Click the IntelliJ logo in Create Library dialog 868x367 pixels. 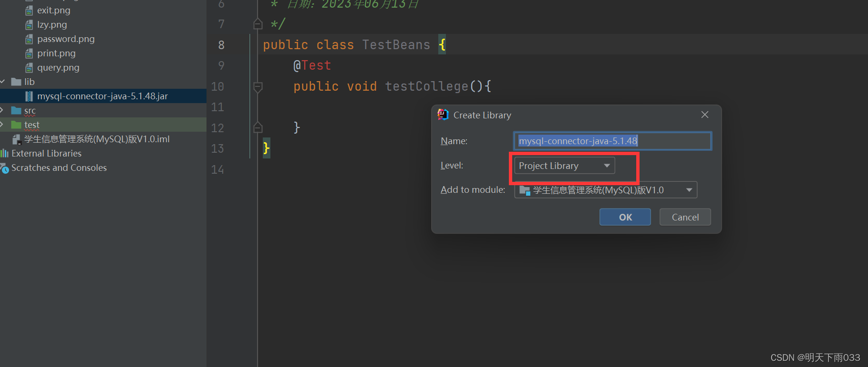(443, 115)
